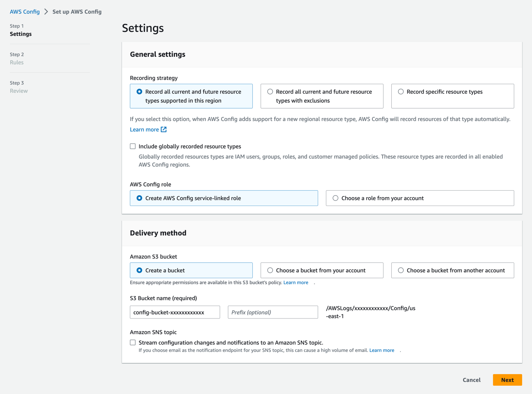Click the external link icon beside Learn more
Viewport: 532px width, 394px height.
coord(163,129)
